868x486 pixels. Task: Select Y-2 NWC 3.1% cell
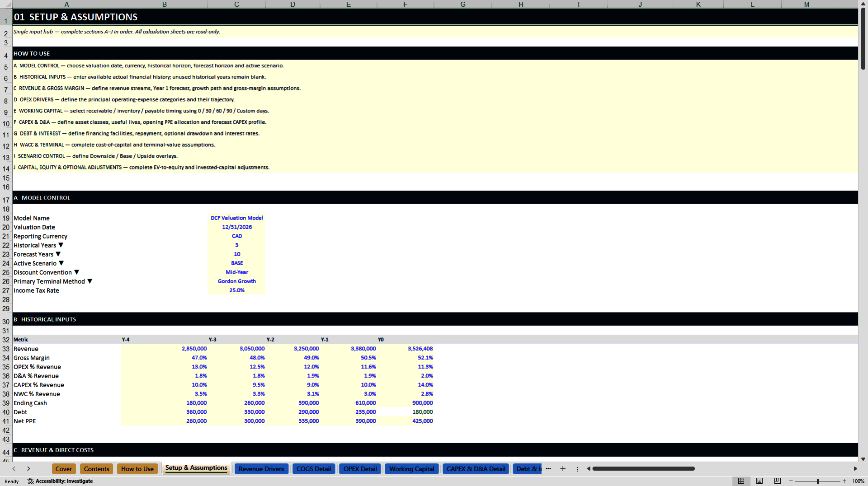293,394
